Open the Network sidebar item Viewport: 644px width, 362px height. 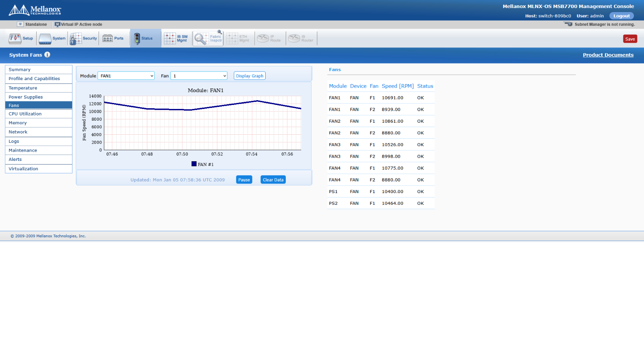(39, 132)
